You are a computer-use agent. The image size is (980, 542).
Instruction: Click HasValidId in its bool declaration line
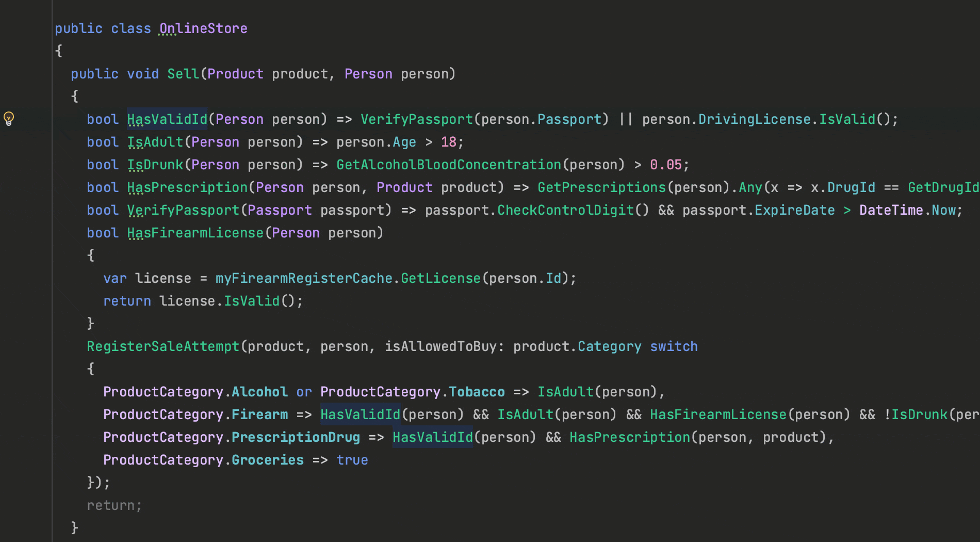coord(167,119)
